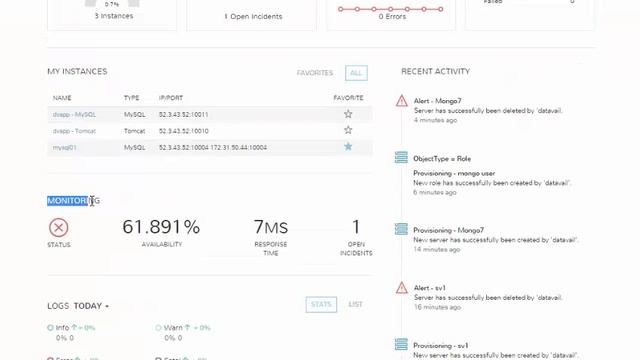640x360 pixels.
Task: Open the Logs Today period dropdown
Action: pos(91,306)
